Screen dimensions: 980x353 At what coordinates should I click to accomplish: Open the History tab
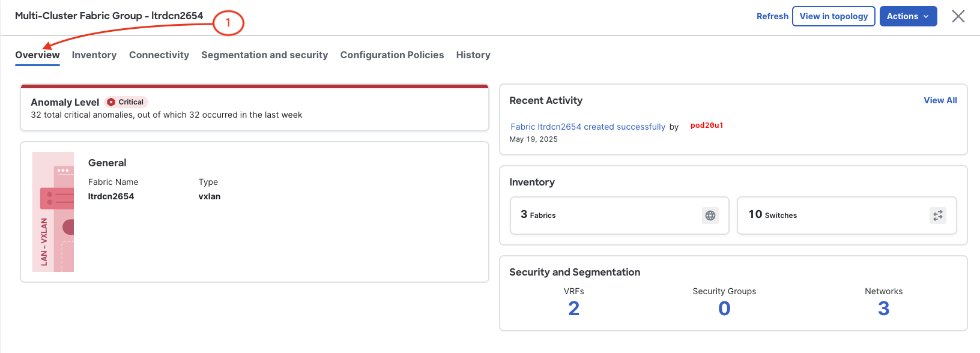473,55
